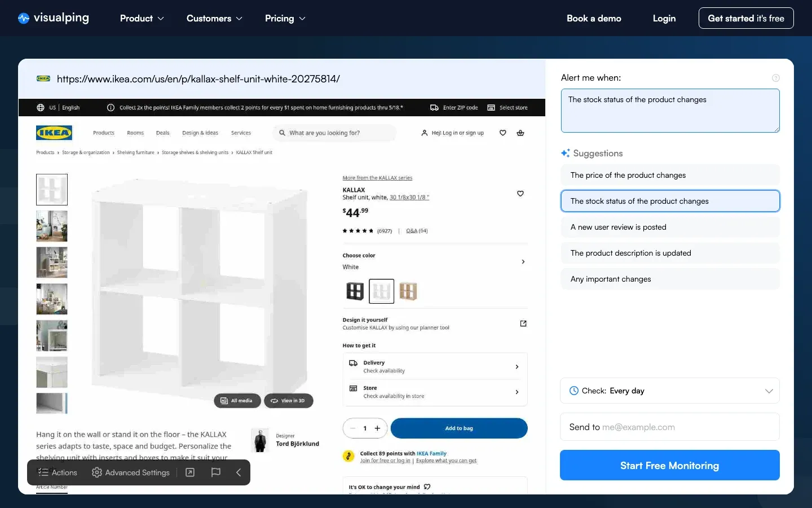Click Get started it's free button

point(746,18)
